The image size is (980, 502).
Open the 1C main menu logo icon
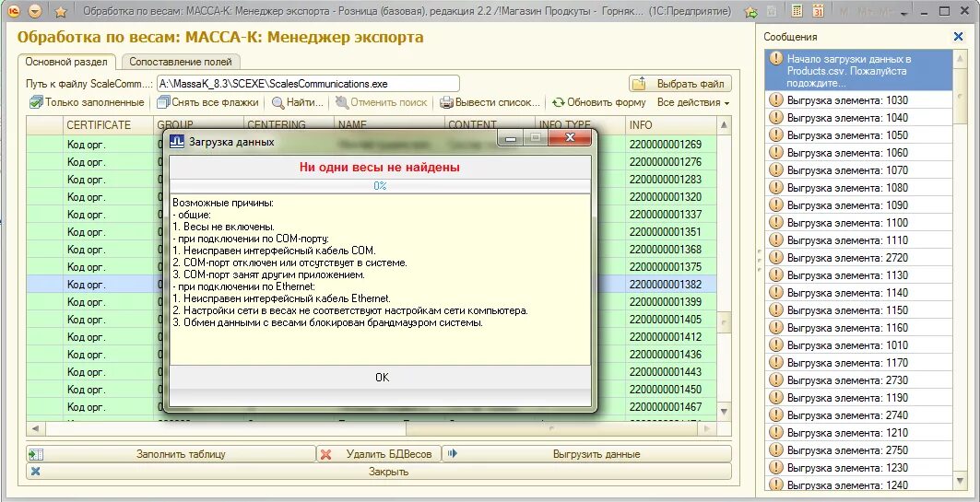(x=15, y=11)
